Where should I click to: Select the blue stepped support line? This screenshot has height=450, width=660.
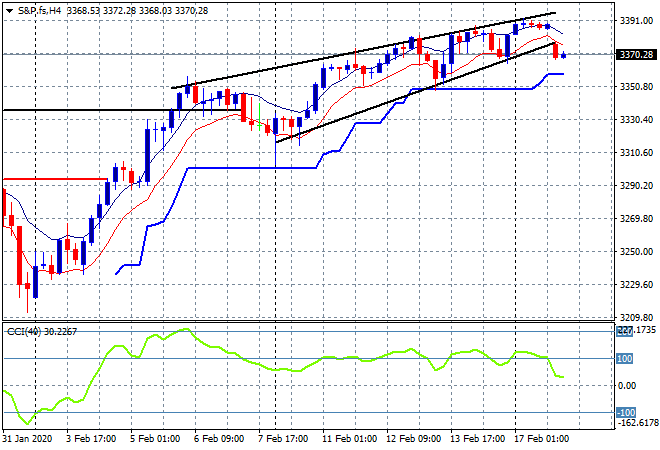click(250, 168)
